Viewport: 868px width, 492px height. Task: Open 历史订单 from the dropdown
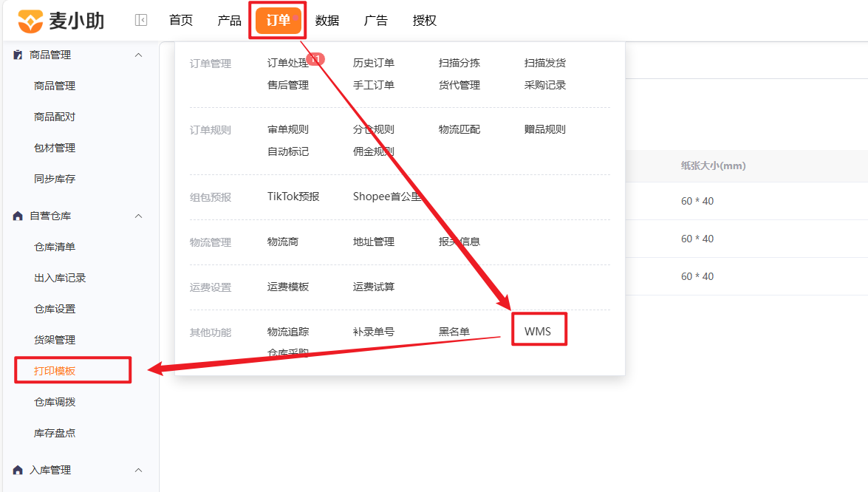pos(374,63)
